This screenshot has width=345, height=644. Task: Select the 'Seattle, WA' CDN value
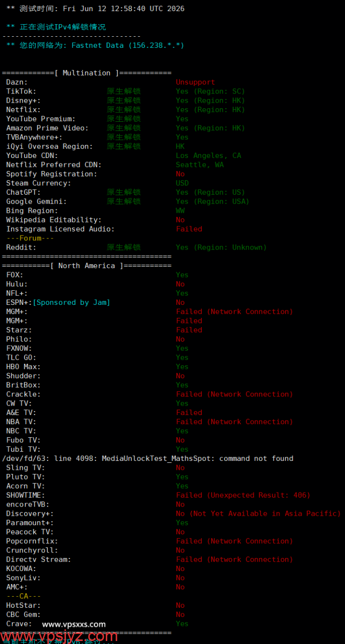click(x=200, y=165)
